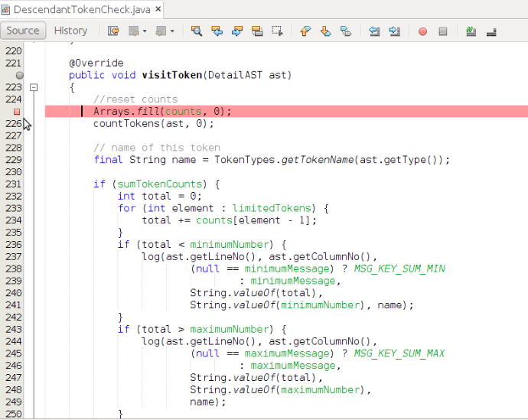
Task: Toggle rectangular selection mode
Action: point(277,31)
